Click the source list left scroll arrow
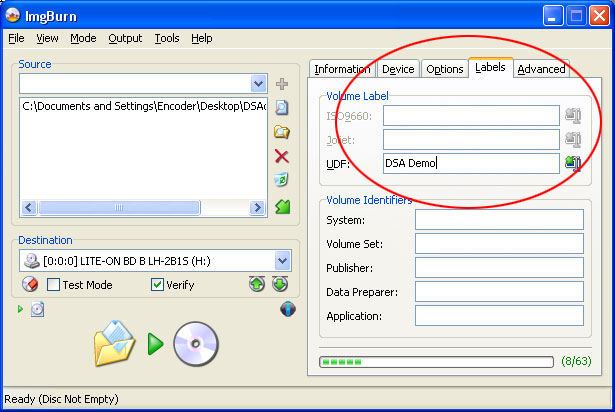 coord(29,207)
